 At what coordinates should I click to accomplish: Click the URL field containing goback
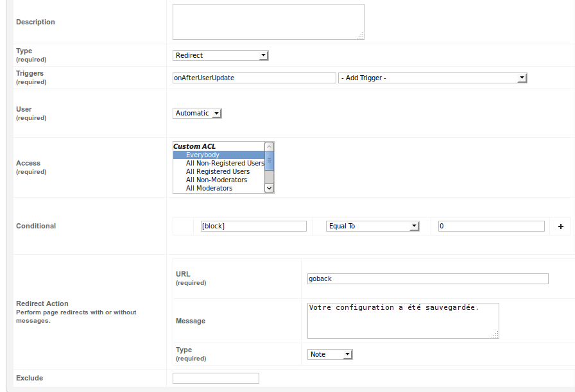click(427, 278)
